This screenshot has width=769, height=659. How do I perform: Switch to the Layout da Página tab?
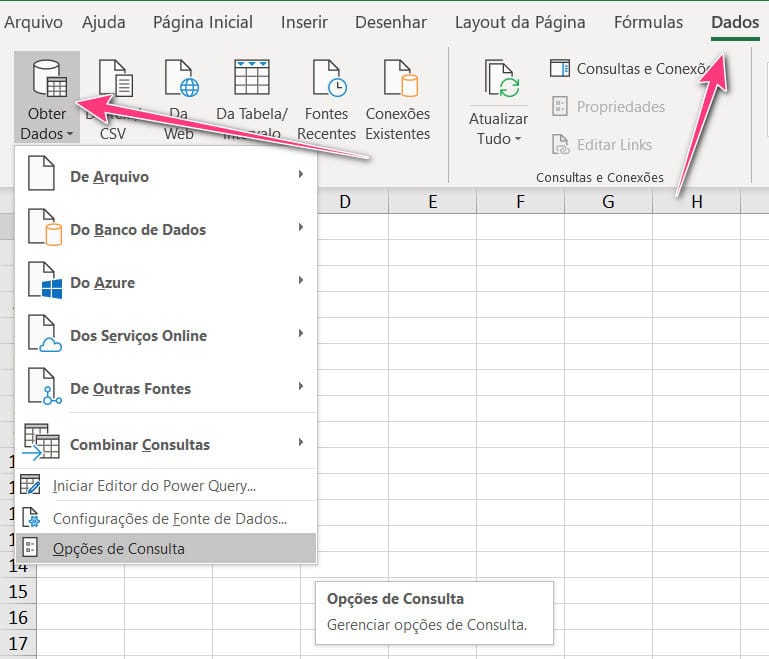pyautogui.click(x=520, y=23)
